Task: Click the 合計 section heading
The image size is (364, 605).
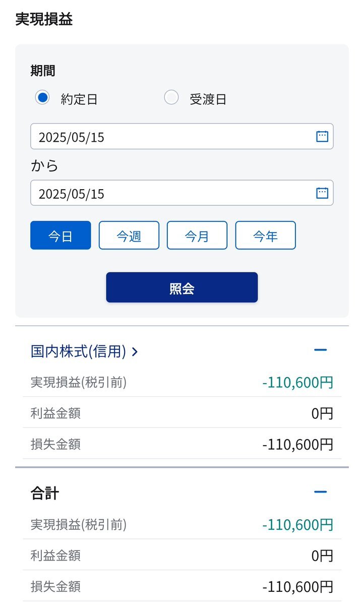Action: click(x=45, y=493)
